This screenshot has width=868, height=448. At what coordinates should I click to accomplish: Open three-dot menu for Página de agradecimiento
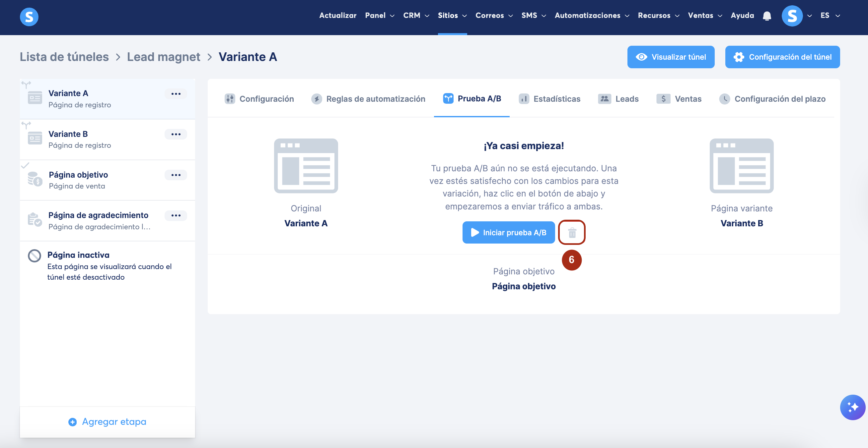coord(176,215)
